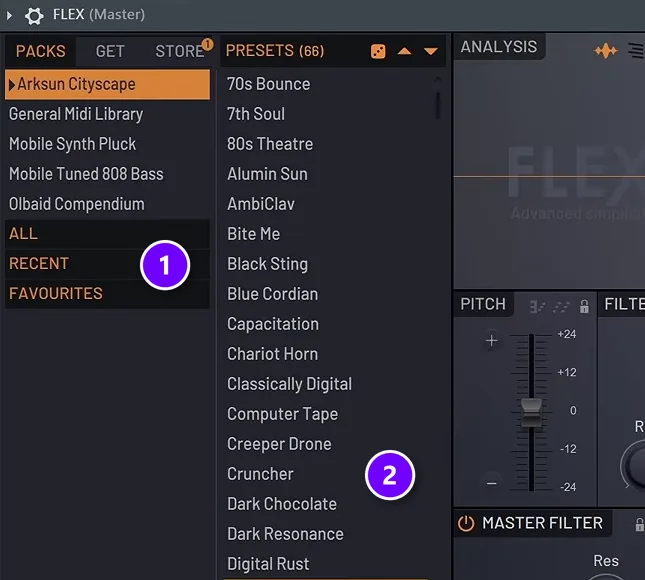Viewport: 645px width, 580px height.
Task: Load the Black Sting preset
Action: 267,264
